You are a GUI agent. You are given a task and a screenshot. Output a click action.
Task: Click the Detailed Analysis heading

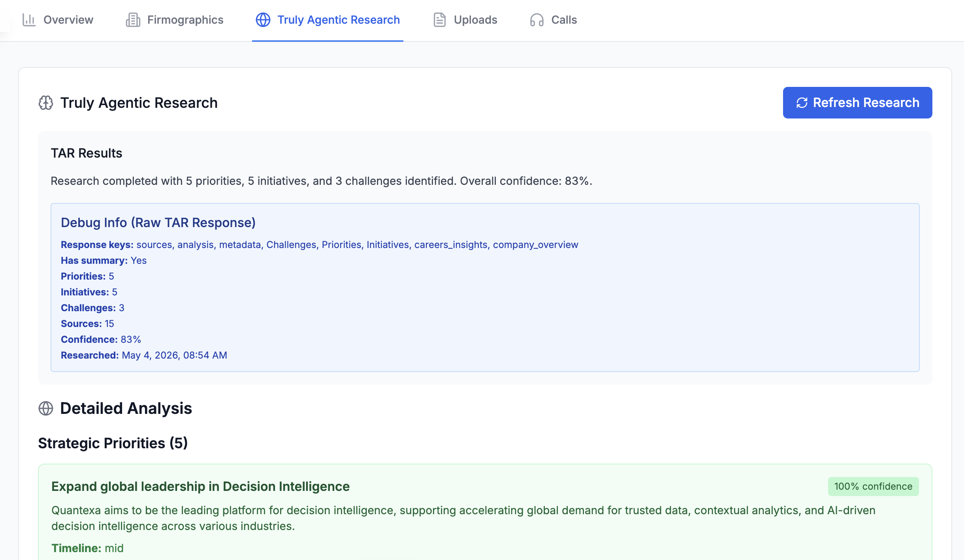(126, 408)
